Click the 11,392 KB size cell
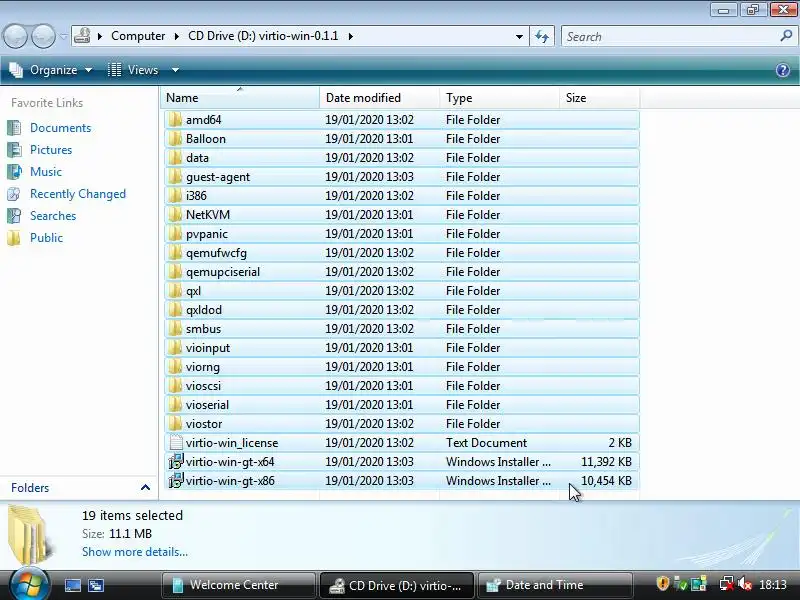Image resolution: width=800 pixels, height=600 pixels. (x=607, y=462)
